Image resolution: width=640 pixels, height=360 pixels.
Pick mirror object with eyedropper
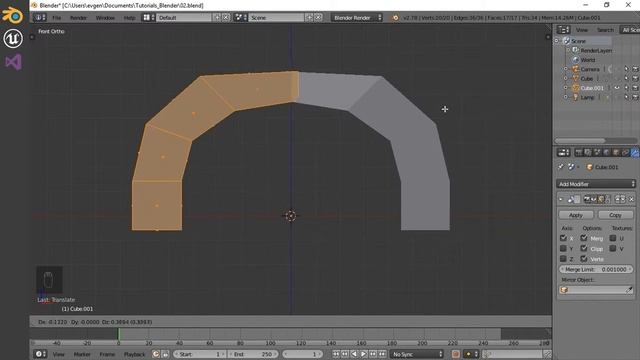[x=629, y=290]
